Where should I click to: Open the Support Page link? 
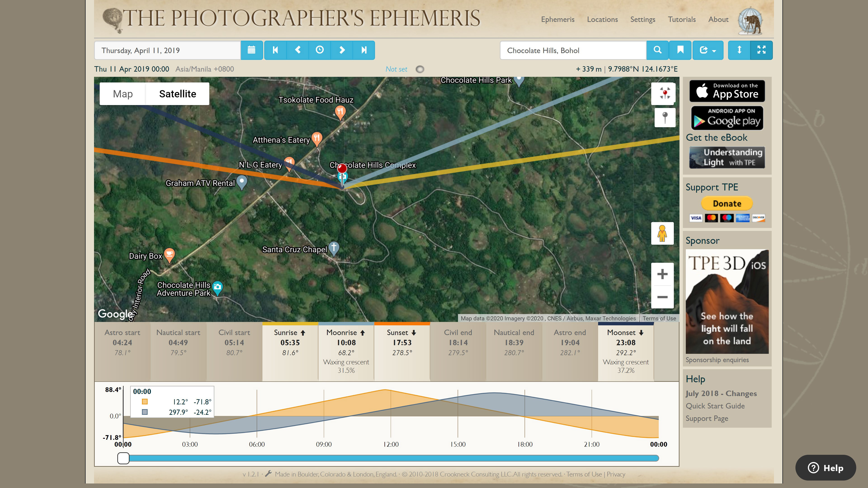[707, 418]
